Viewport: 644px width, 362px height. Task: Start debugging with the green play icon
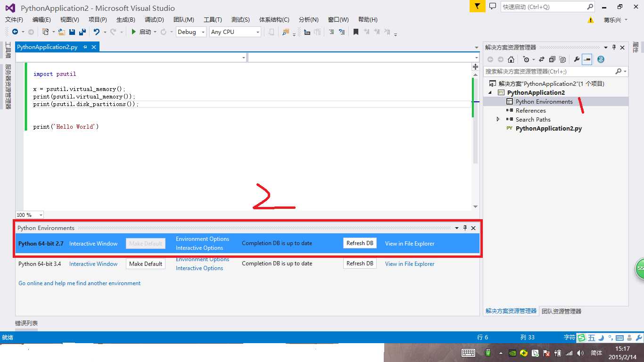(x=134, y=32)
